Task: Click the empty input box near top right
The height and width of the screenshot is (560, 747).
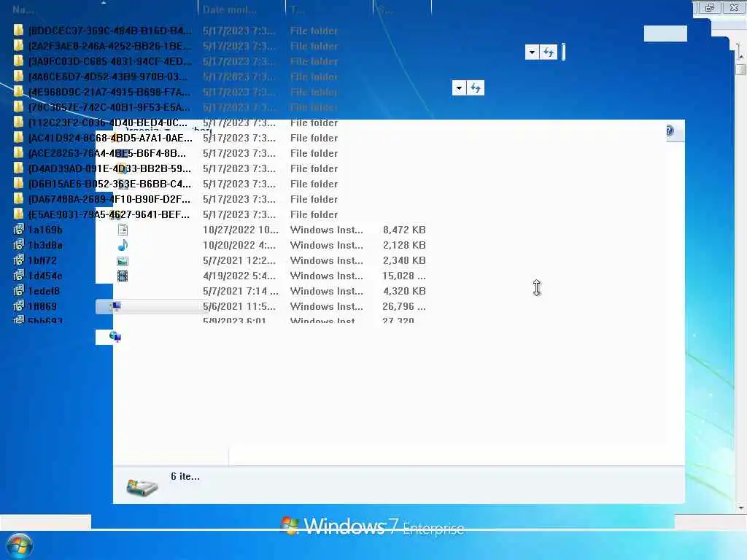Action: coord(665,34)
